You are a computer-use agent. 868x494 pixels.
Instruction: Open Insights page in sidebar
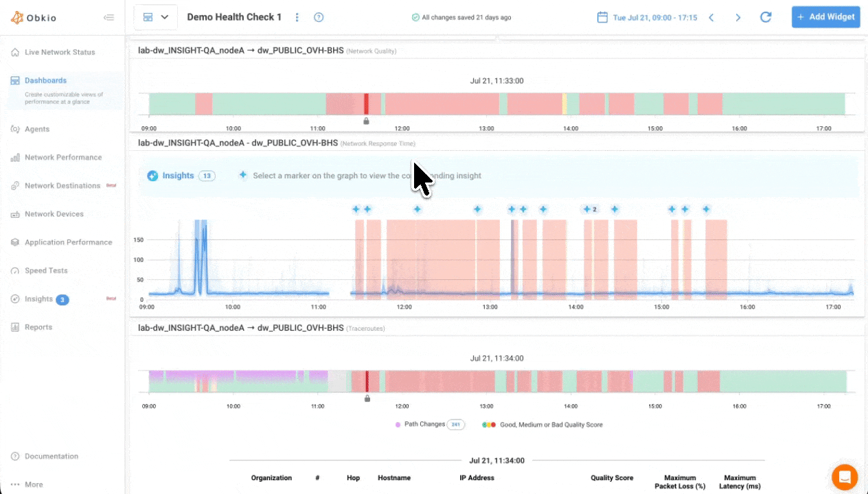(38, 299)
